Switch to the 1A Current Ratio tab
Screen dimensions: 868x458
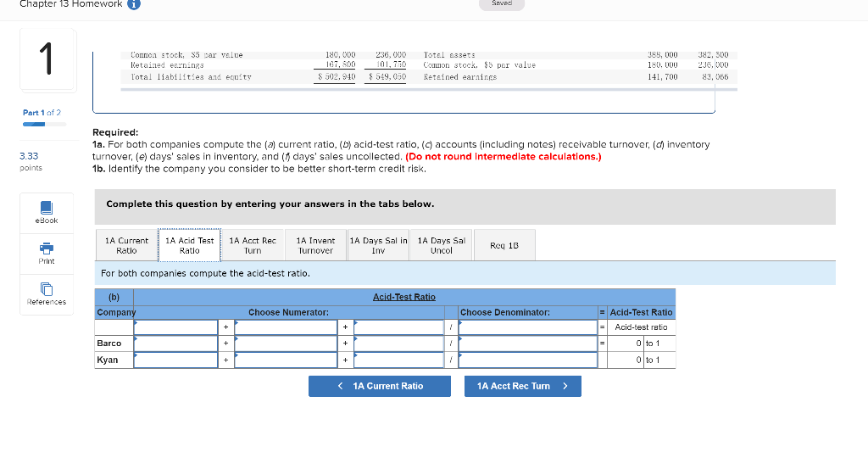click(127, 245)
